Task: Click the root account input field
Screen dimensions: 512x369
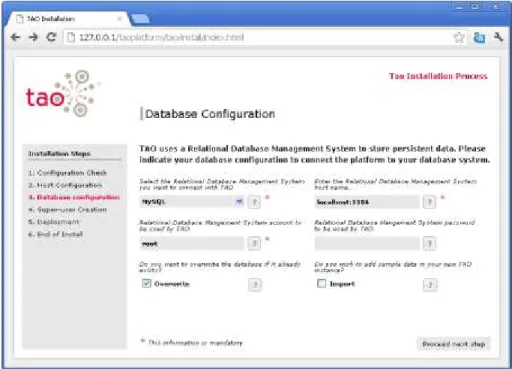Action: [192, 244]
